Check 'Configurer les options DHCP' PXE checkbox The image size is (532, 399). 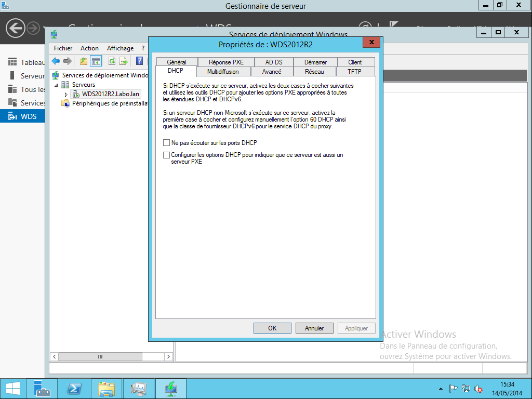pyautogui.click(x=166, y=155)
